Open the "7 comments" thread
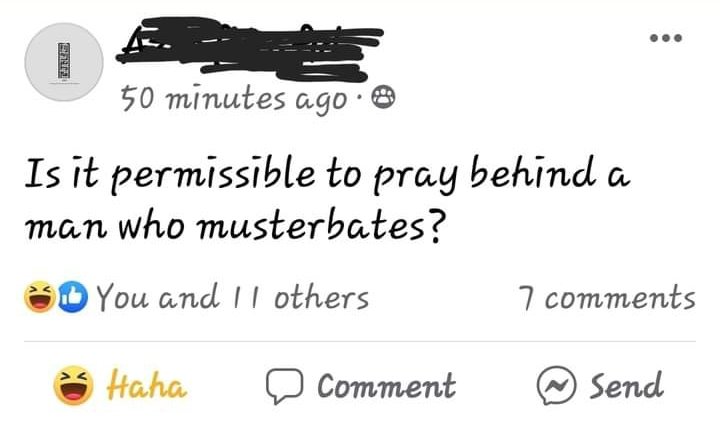This screenshot has height=439, width=720. click(x=606, y=297)
